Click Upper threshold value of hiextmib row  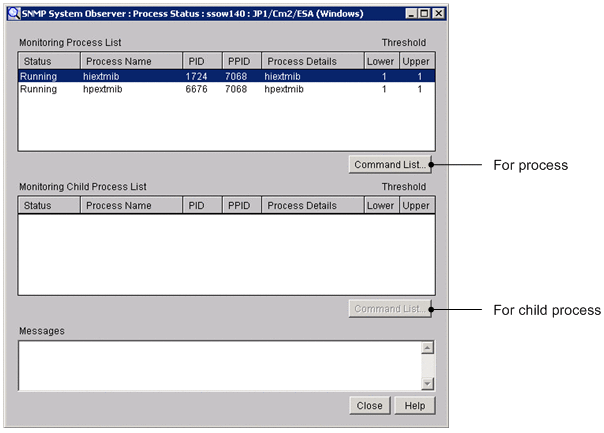tap(419, 76)
